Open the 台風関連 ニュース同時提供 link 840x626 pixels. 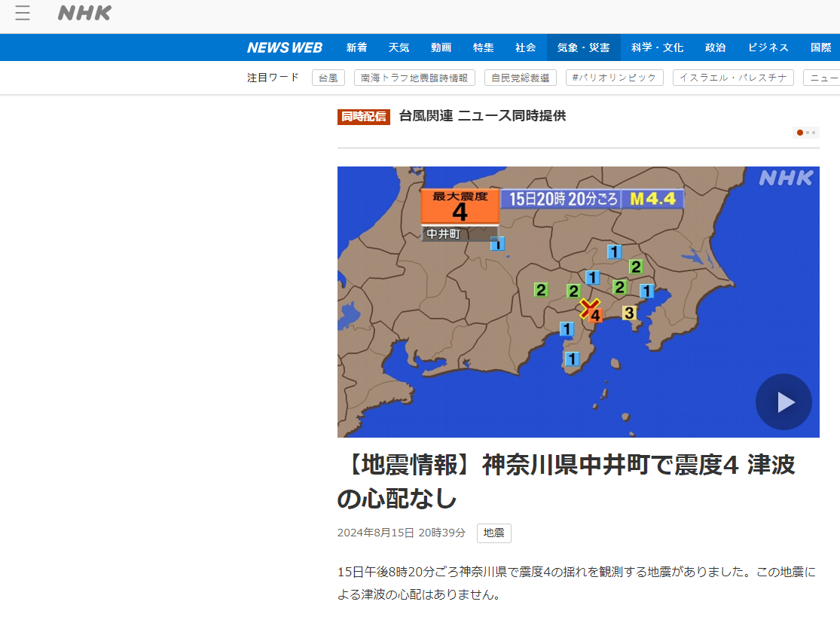[x=482, y=116]
